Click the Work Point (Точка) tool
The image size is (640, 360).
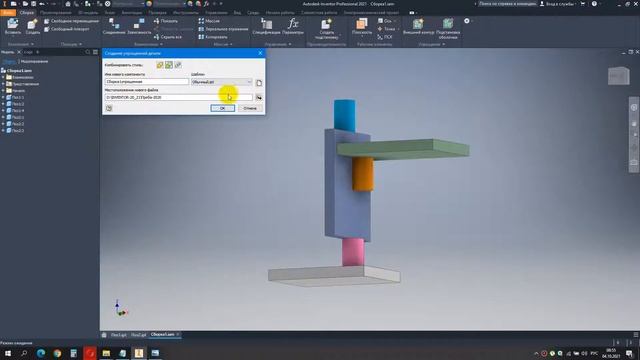(387, 29)
